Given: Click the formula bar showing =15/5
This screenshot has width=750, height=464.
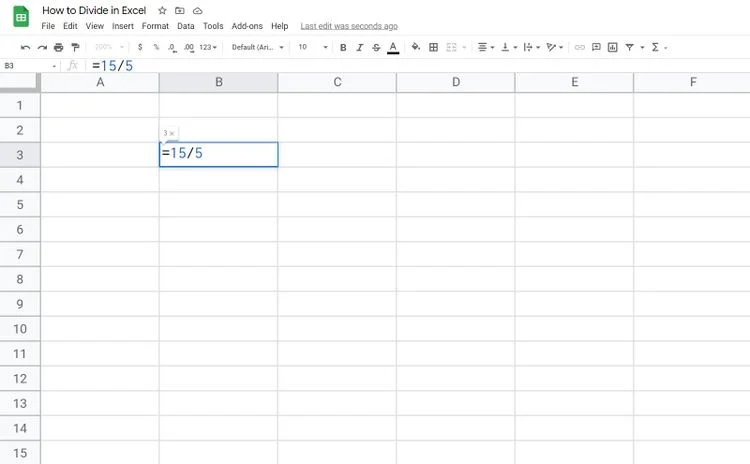Looking at the screenshot, I should [416, 66].
